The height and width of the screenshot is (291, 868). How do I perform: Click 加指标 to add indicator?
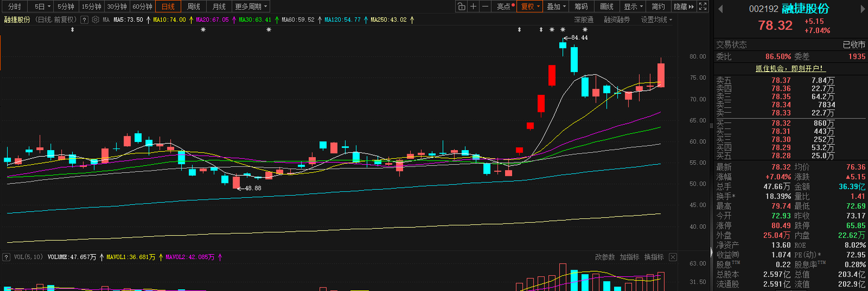point(629,257)
